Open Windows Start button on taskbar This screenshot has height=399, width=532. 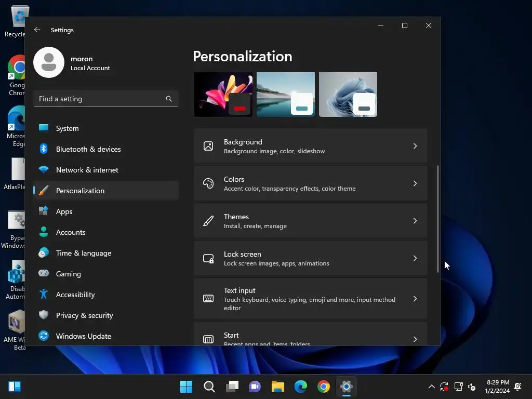pyautogui.click(x=186, y=387)
